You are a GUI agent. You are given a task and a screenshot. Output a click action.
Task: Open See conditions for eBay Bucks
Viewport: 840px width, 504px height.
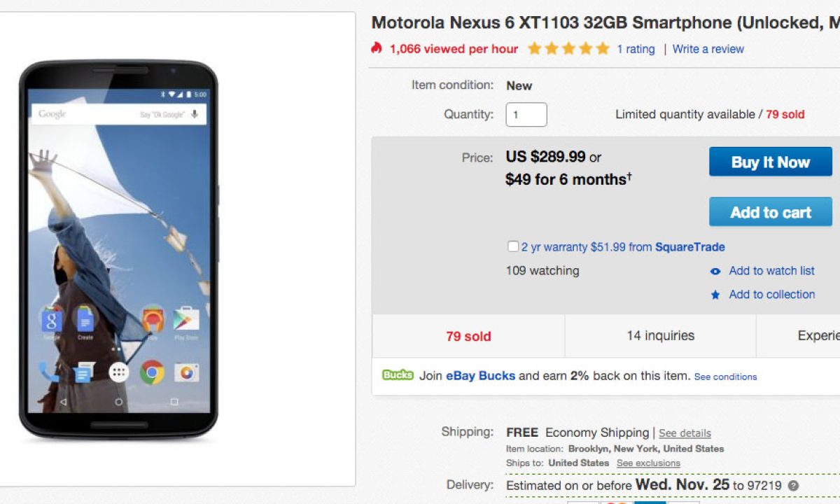click(725, 377)
